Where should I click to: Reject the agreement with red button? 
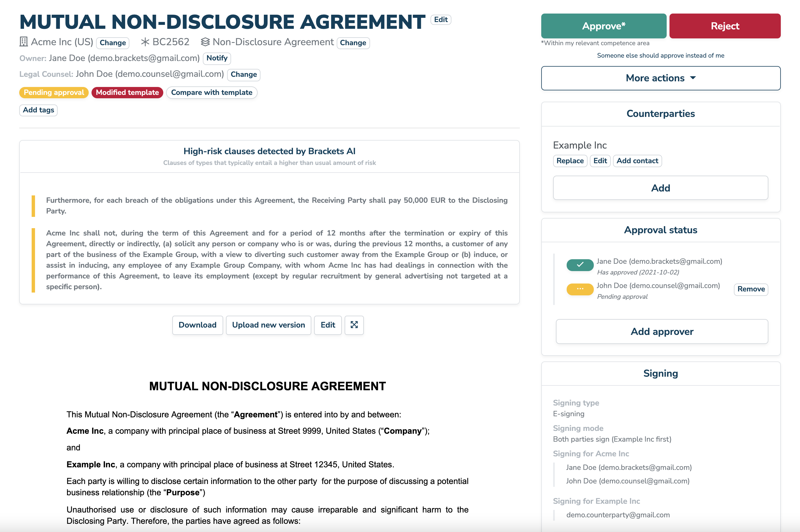[725, 26]
